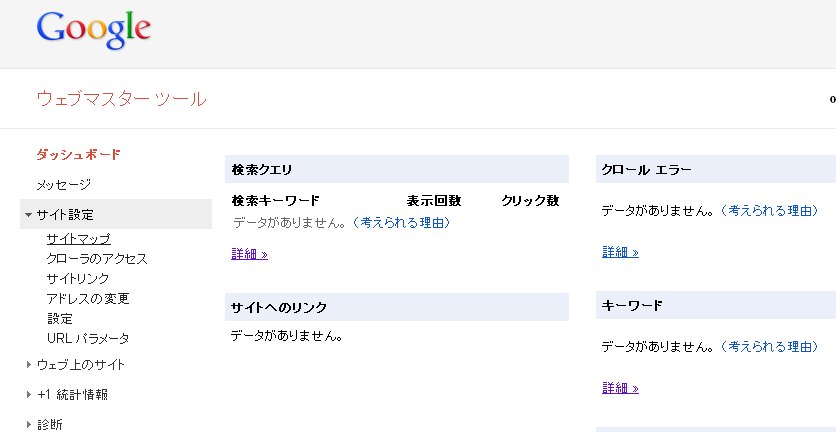The width and height of the screenshot is (836, 432).
Task: Open URL パラメータ submenu item
Action: 88,338
